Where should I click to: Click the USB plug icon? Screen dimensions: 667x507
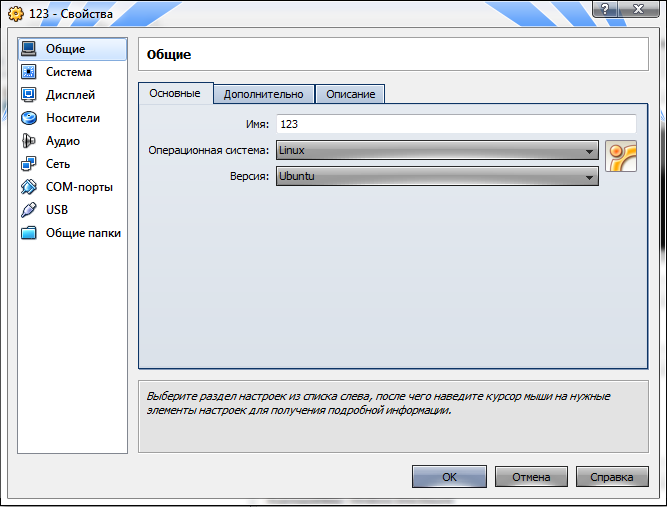pos(29,209)
